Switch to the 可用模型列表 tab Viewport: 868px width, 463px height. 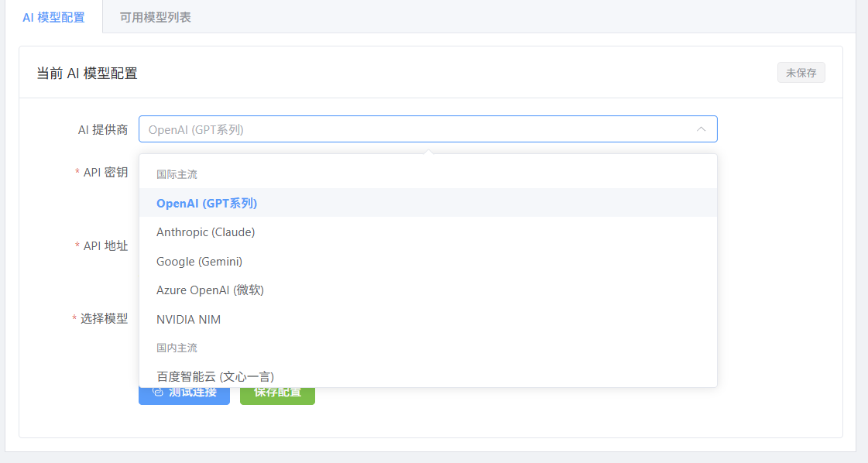tap(155, 17)
